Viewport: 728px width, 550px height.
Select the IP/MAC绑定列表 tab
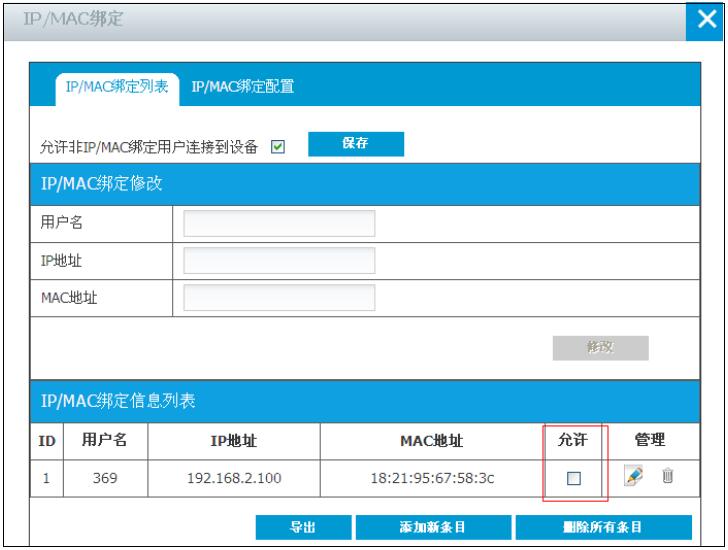click(117, 87)
